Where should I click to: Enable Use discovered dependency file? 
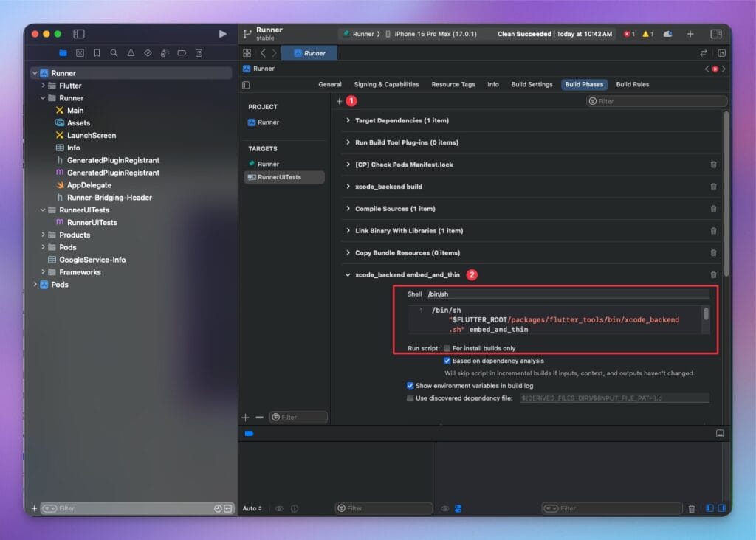410,398
